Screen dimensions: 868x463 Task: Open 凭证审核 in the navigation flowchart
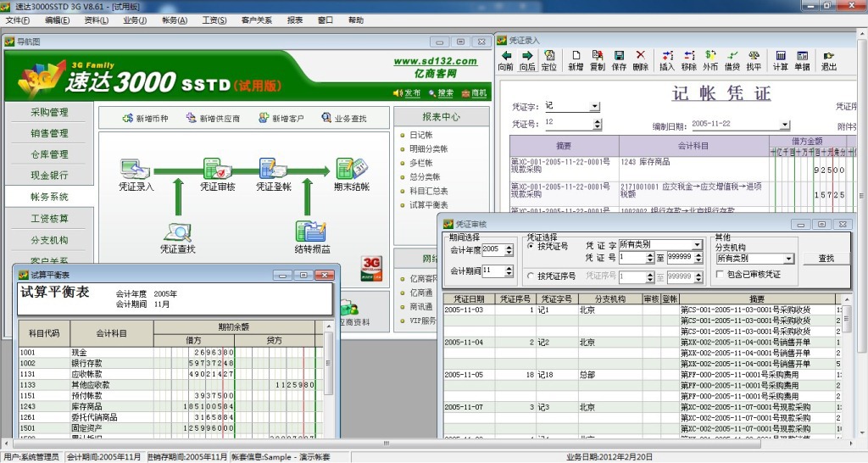[218, 175]
